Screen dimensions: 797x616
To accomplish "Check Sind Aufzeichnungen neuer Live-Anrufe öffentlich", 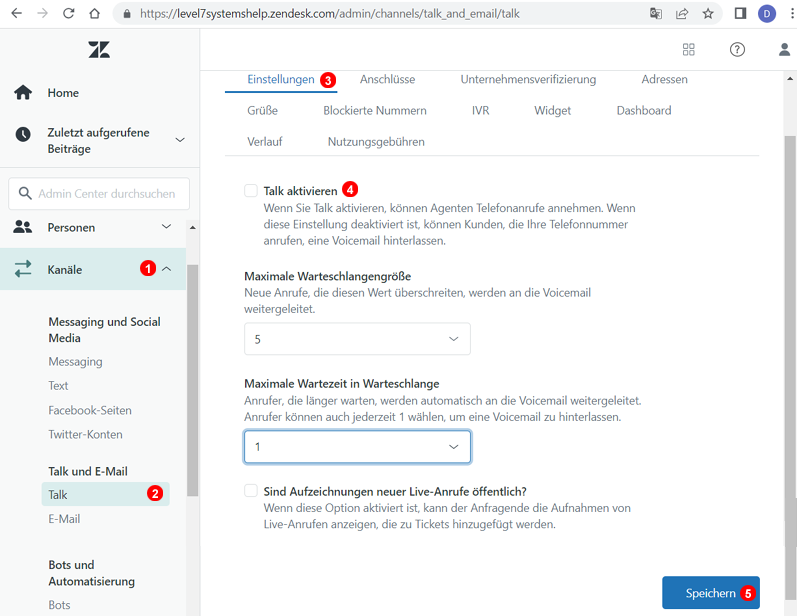I will coord(251,490).
